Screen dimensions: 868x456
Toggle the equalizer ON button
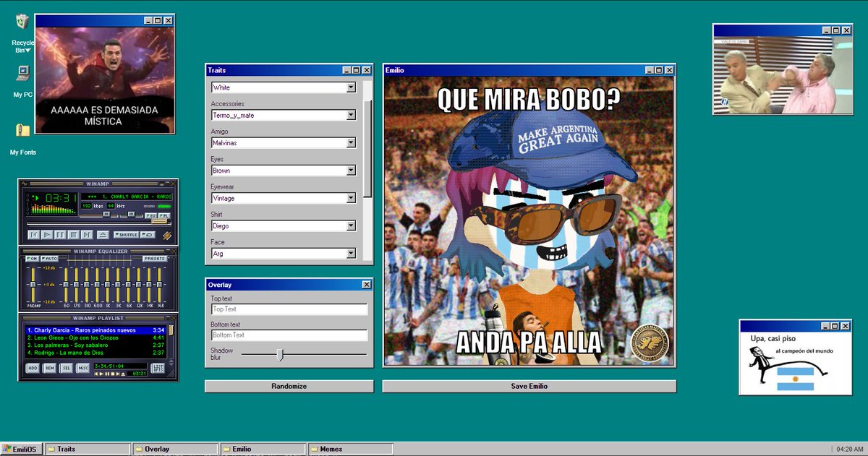tap(32, 259)
